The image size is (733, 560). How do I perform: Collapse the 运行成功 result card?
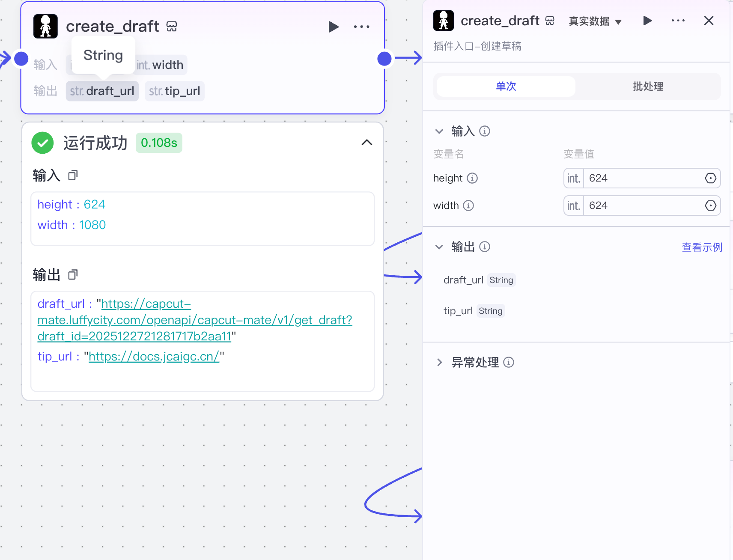(366, 143)
